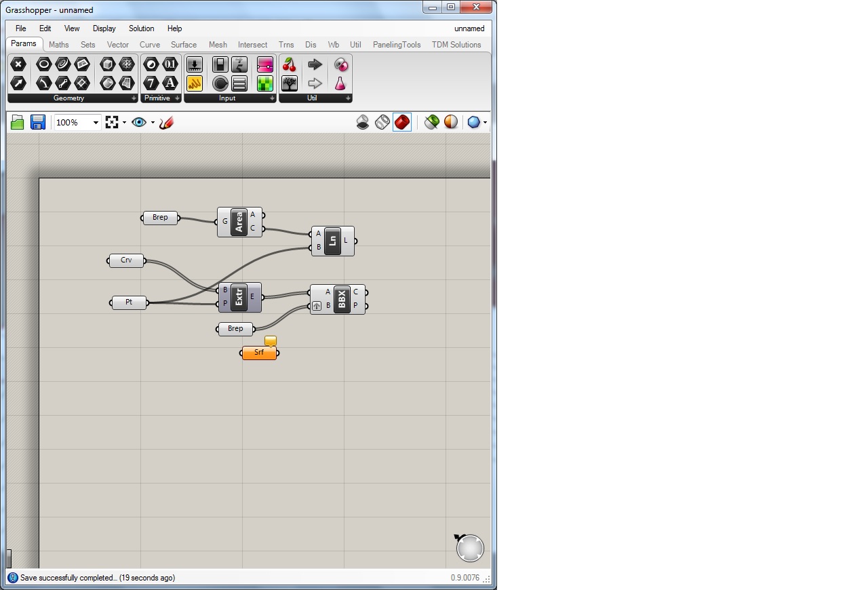Select the String parameter icon showing A
The width and height of the screenshot is (868, 590).
(x=170, y=83)
